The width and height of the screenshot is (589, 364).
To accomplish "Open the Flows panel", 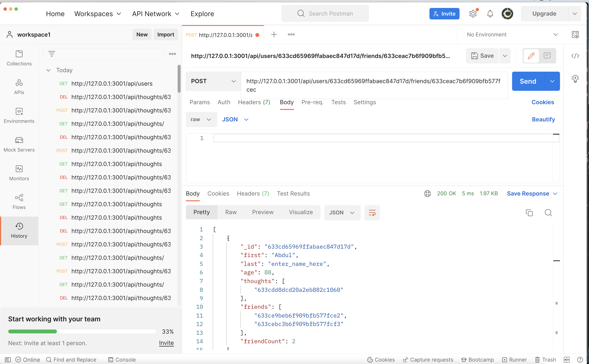I will tap(19, 201).
